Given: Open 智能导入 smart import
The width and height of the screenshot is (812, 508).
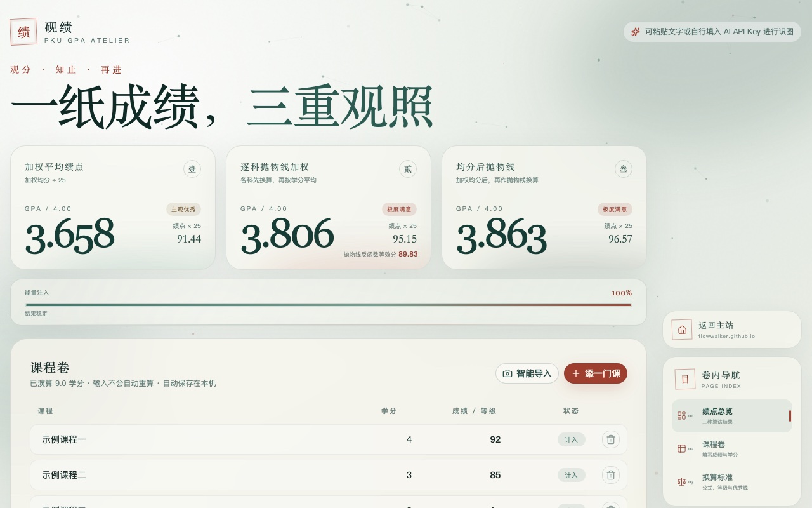Looking at the screenshot, I should [x=527, y=373].
